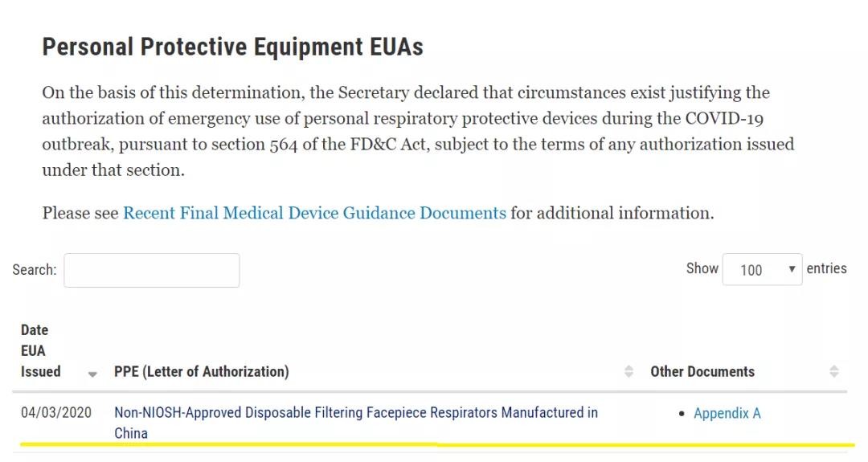868x462 pixels.
Task: Select the Other Documents column header text
Action: tap(702, 371)
